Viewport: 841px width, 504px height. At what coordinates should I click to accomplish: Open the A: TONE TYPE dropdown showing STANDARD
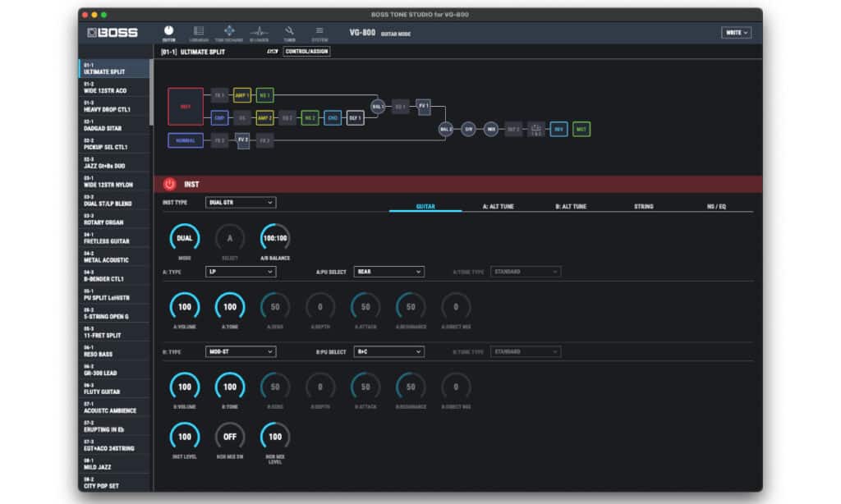click(x=526, y=272)
